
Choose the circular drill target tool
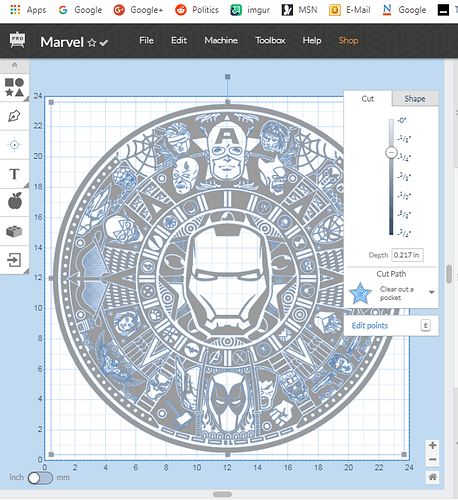coord(14,145)
